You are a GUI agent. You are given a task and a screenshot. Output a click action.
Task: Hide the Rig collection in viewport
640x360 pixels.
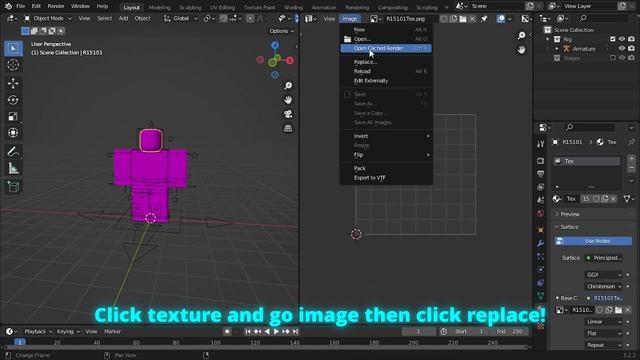(622, 39)
